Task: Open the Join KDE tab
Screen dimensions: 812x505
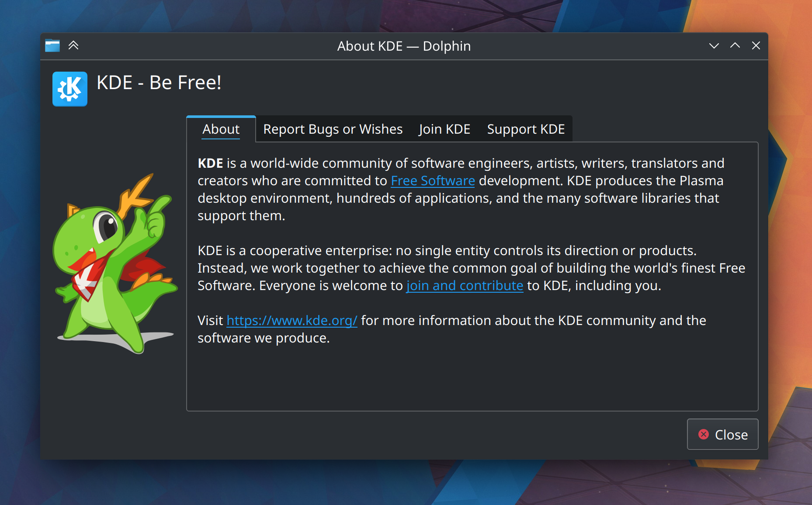Action: (x=444, y=129)
